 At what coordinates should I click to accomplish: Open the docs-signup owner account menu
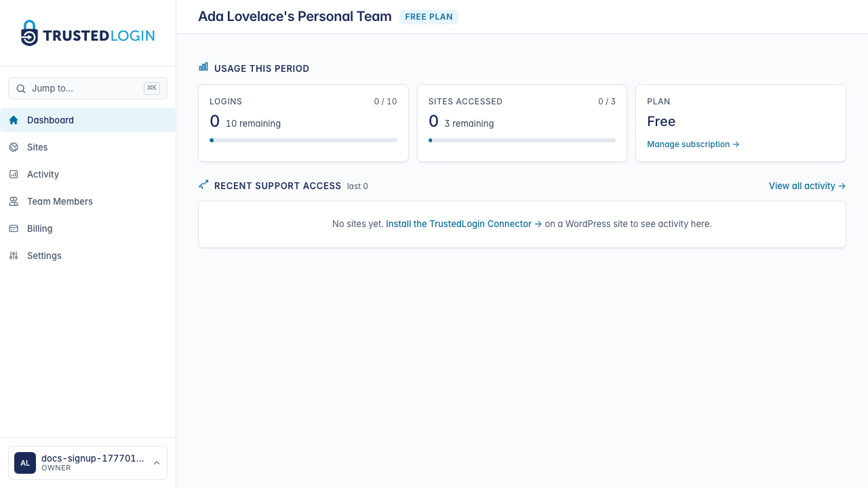(92, 463)
